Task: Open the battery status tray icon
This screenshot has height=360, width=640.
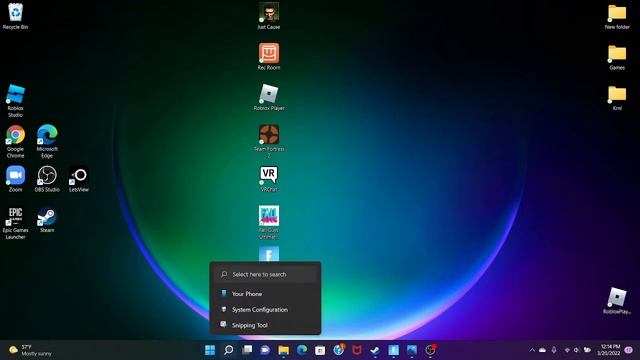Action: tap(587, 350)
